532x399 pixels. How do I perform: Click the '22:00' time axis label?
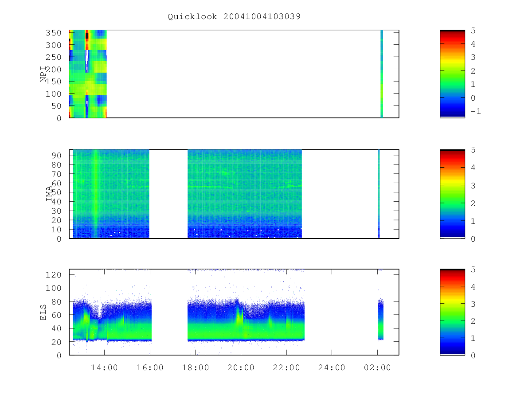(x=286, y=368)
